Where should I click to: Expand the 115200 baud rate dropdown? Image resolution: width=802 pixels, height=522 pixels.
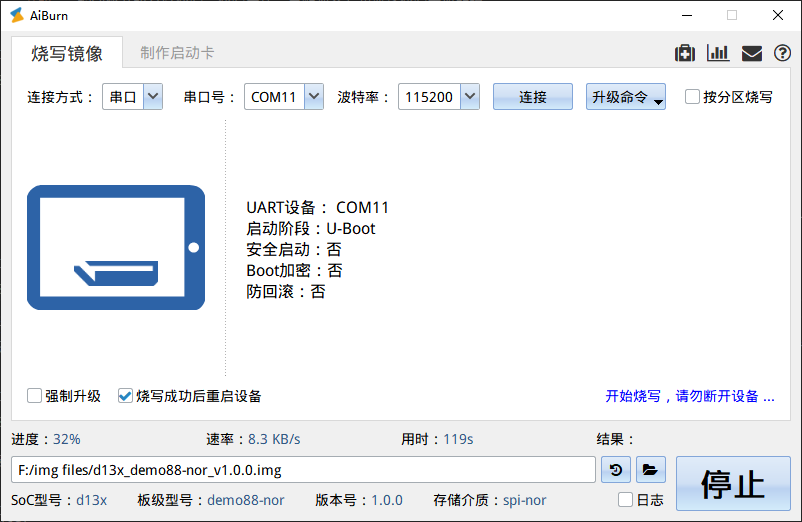click(469, 97)
